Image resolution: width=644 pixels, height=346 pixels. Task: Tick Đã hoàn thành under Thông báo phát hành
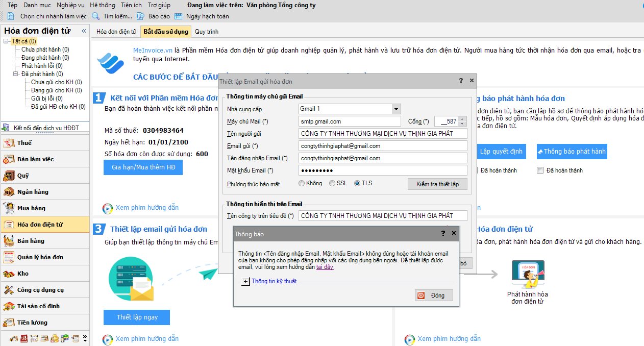[540, 170]
